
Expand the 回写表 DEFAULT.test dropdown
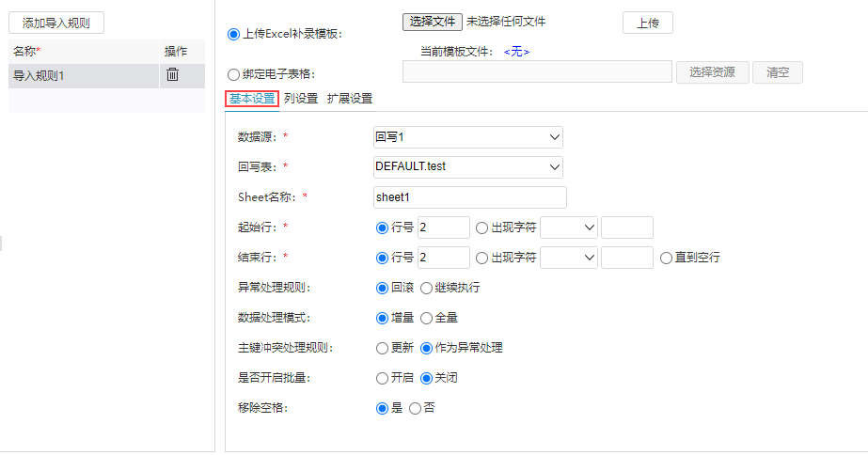click(x=468, y=167)
